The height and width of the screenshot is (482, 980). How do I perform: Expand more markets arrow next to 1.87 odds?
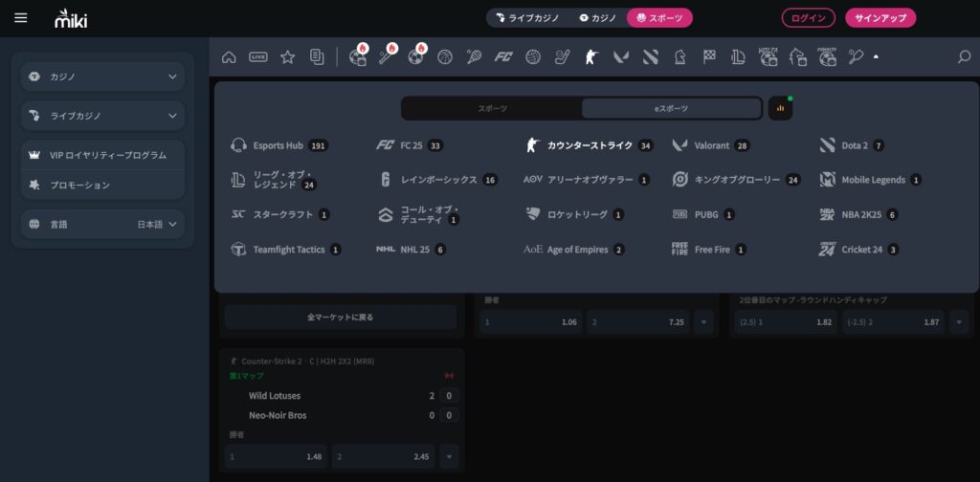pos(959,322)
